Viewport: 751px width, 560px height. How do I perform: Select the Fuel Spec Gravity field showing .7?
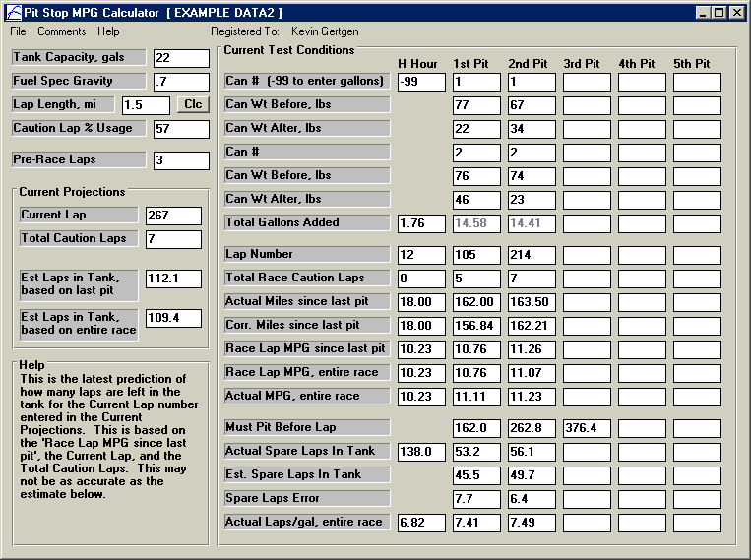(x=181, y=82)
